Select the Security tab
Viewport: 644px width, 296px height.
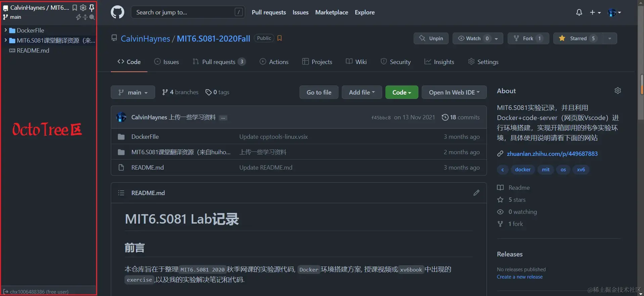396,62
